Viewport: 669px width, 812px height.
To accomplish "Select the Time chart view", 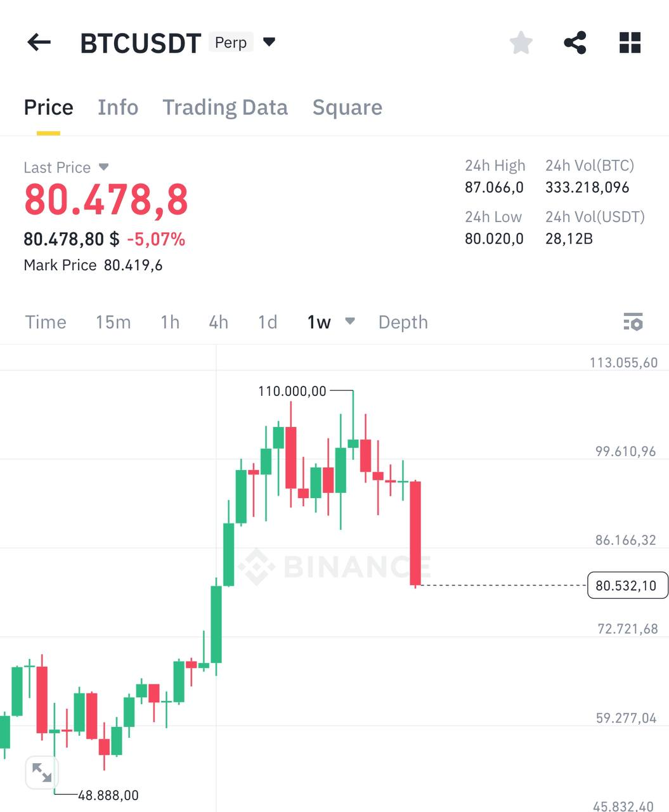I will (x=45, y=322).
